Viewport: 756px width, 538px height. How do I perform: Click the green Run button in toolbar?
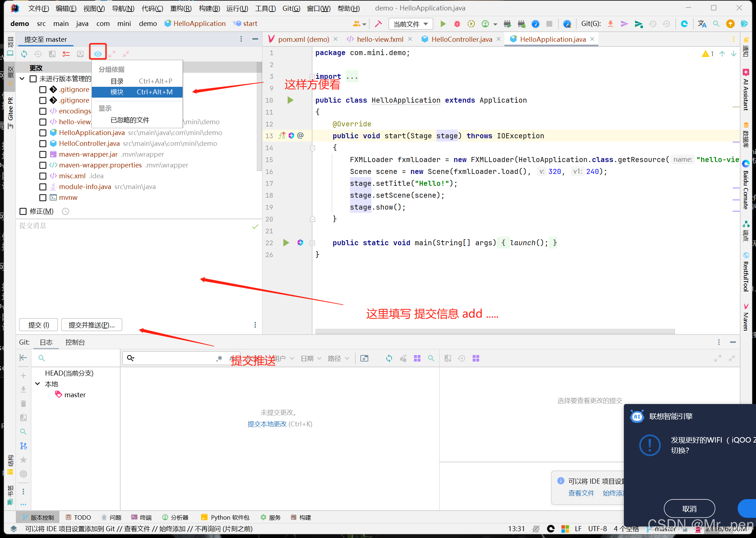pyautogui.click(x=443, y=24)
